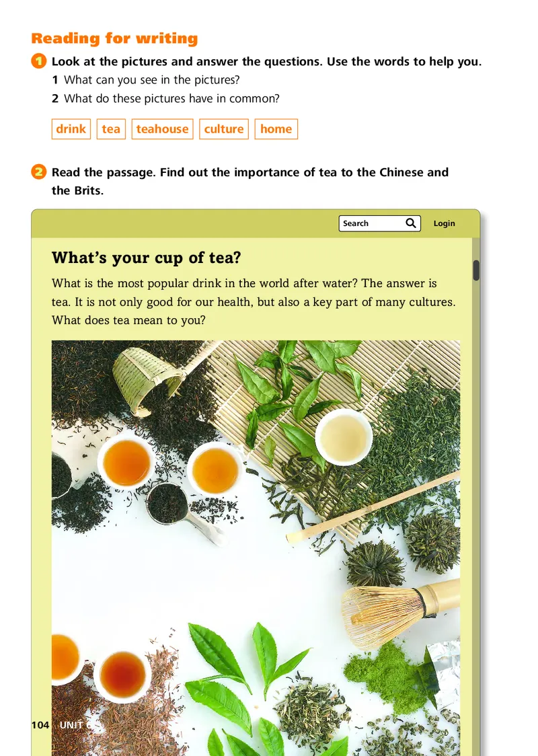Image resolution: width=538 pixels, height=756 pixels.
Task: Select the 'culture' word box
Action: (224, 129)
